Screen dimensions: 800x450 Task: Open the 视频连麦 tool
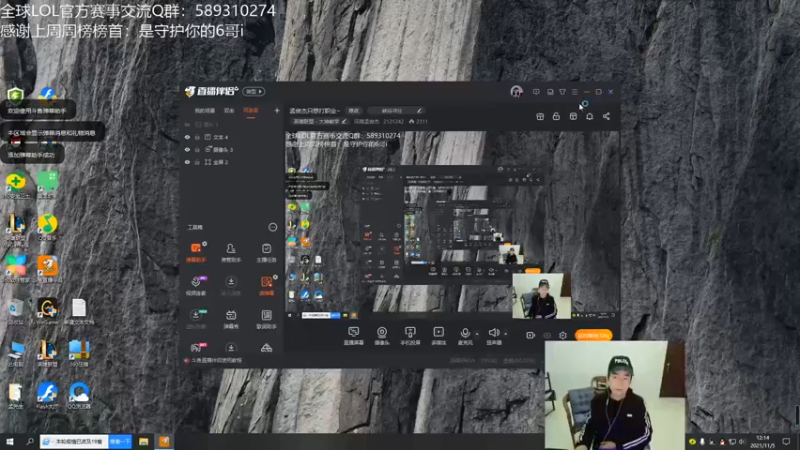point(195,286)
